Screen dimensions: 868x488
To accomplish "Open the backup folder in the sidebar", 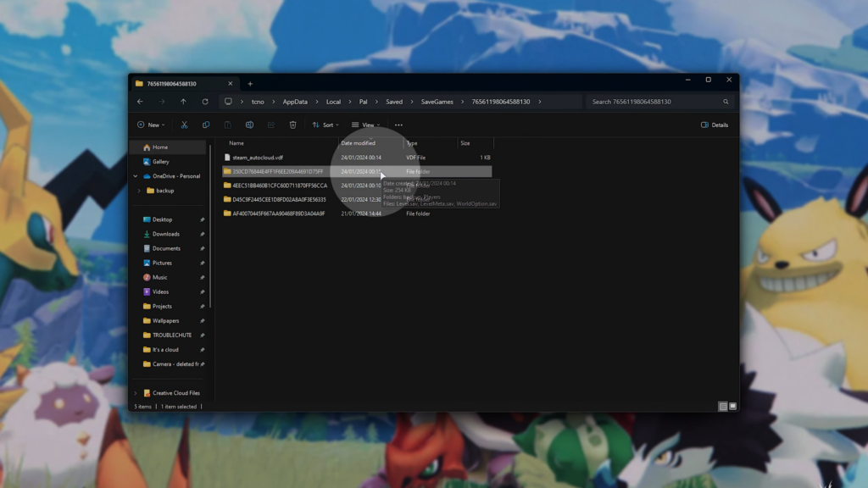I will tap(164, 191).
